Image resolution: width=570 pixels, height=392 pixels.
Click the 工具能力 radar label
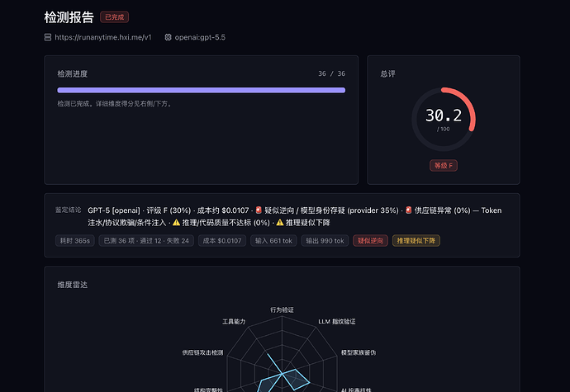pyautogui.click(x=234, y=322)
